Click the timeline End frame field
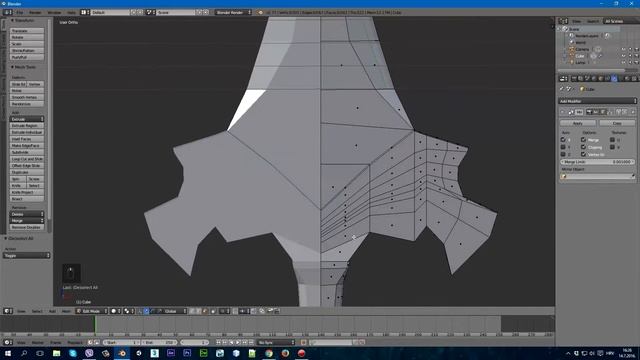Screen dimensions: 640x360 tap(160, 342)
